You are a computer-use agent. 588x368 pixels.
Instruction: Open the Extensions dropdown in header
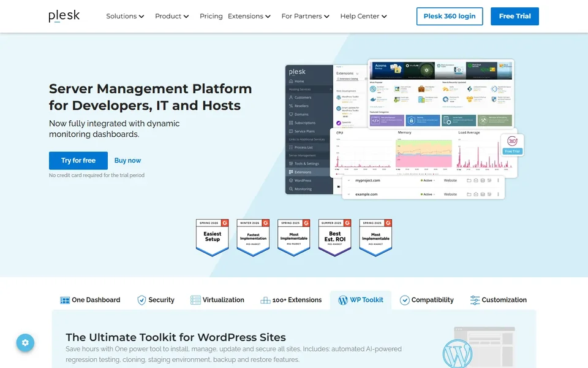tap(249, 16)
